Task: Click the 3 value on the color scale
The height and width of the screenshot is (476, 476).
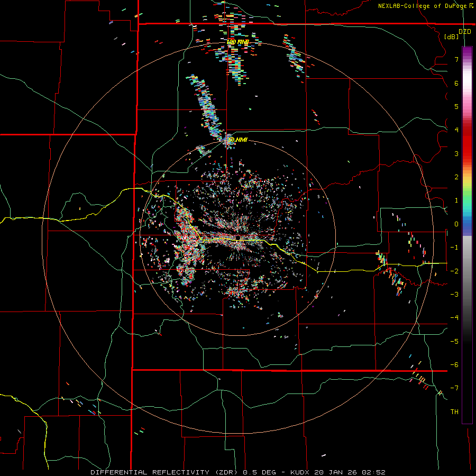Action: (x=456, y=153)
